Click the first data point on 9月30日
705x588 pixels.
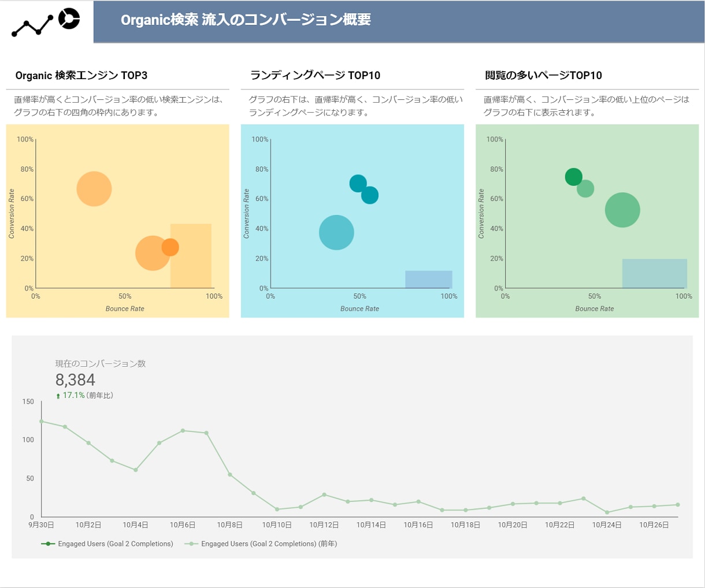[42, 421]
